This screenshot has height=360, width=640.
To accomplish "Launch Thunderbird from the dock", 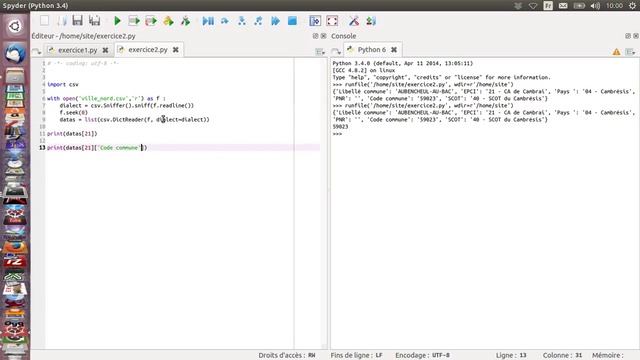I will click(15, 54).
